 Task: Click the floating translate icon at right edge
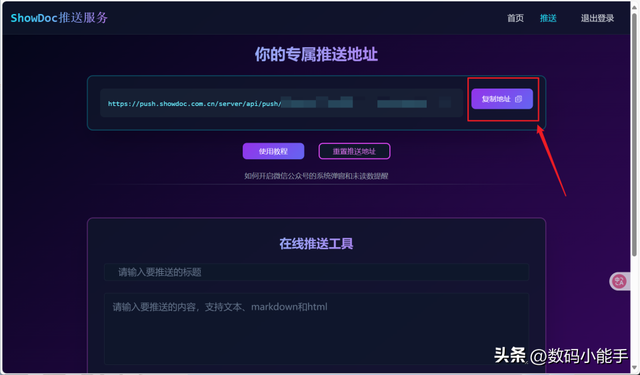pyautogui.click(x=620, y=281)
